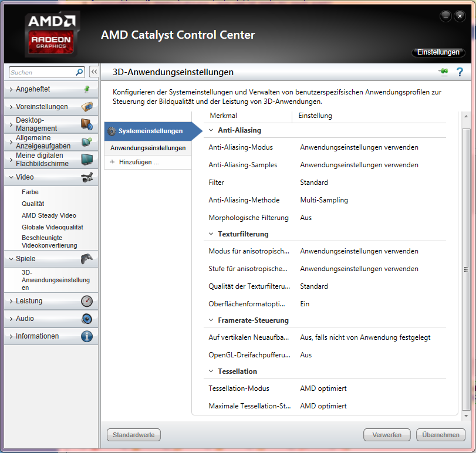Open AMD Steady Video page
The image size is (476, 453).
point(49,215)
